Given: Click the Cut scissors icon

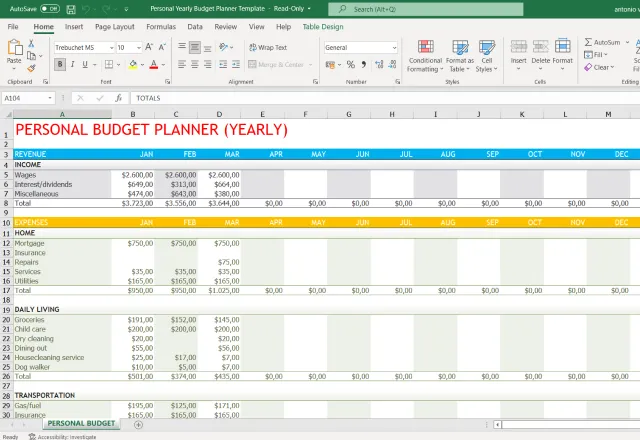Looking at the screenshot, I should [x=31, y=43].
